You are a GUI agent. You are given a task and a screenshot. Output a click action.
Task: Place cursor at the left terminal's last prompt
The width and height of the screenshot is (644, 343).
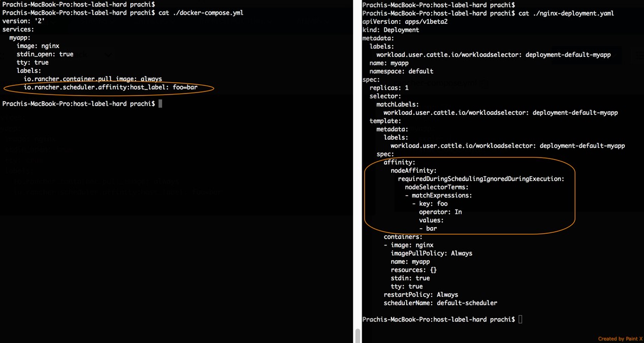160,104
